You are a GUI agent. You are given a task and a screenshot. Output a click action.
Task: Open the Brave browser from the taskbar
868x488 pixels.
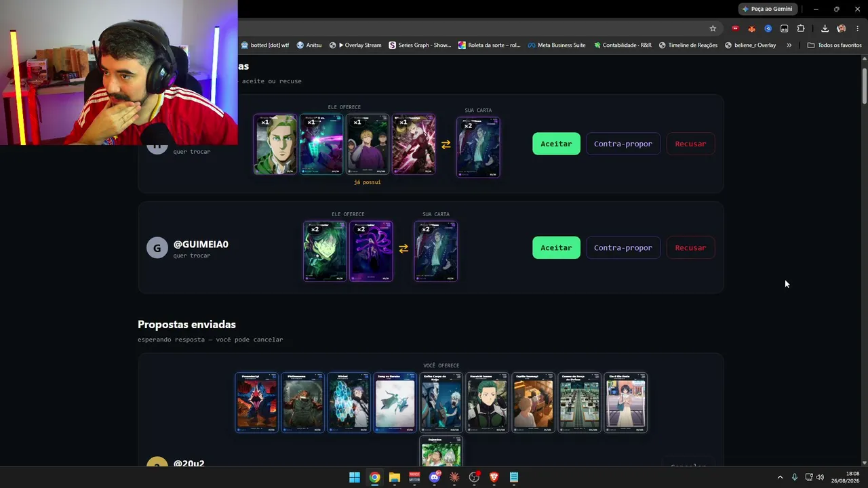494,477
